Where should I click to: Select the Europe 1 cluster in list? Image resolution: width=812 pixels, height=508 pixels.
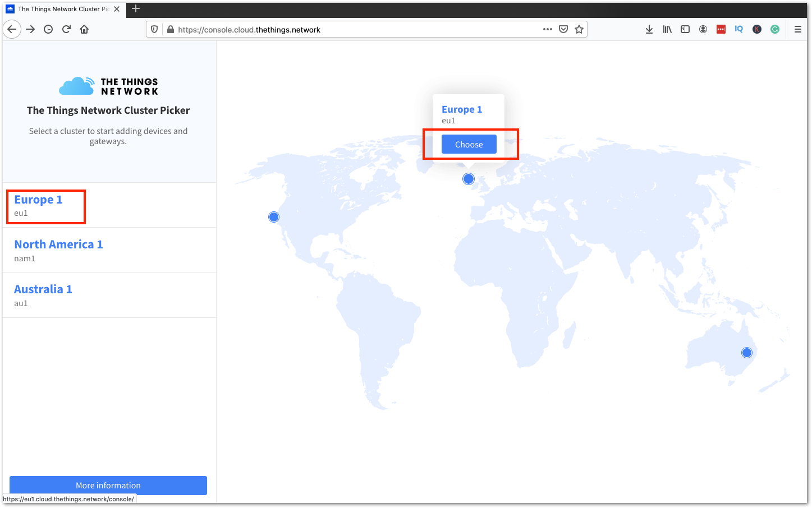coord(109,205)
